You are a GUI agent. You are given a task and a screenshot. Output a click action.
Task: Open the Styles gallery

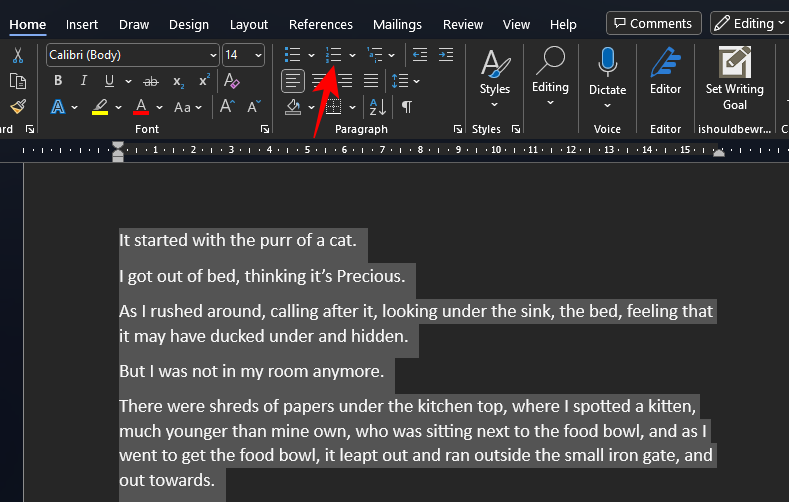(x=495, y=78)
